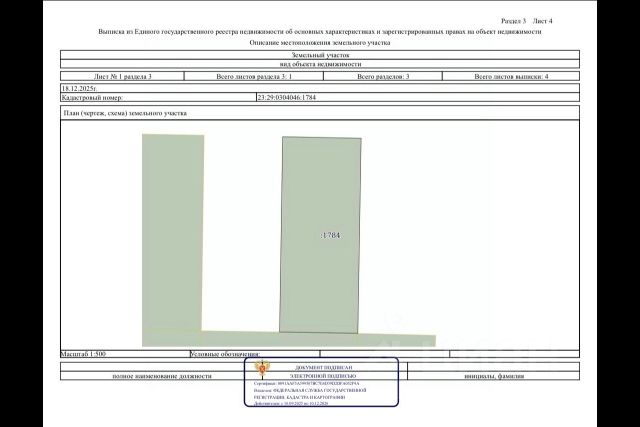Click the tall neighboring parcel left of 1784
This screenshot has width=640, height=427.
[x=173, y=232]
